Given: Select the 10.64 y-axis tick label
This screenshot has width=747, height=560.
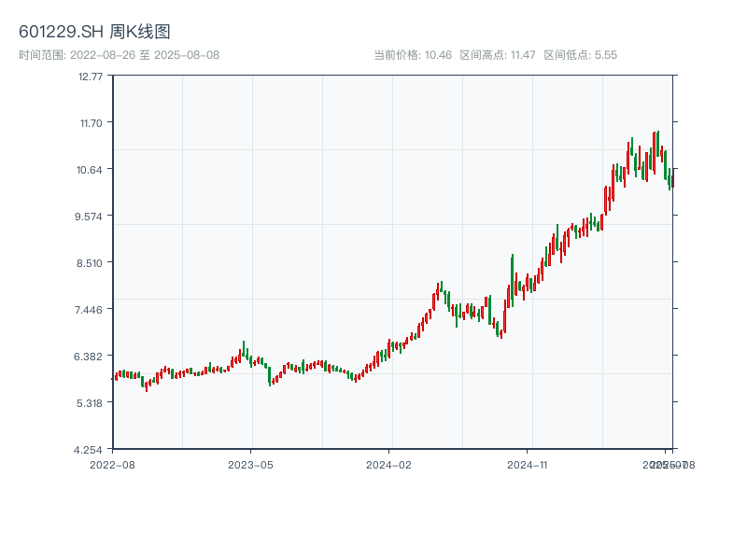Looking at the screenshot, I should click(91, 169).
